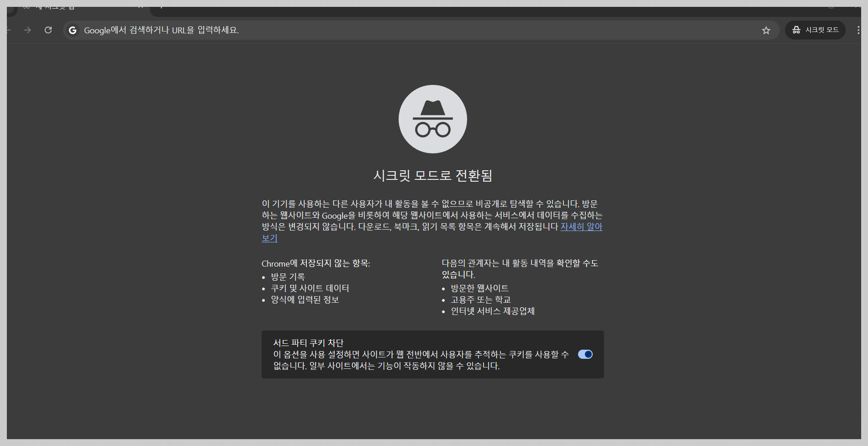Open the 자세히 알아보기 link
Screen dimensions: 868x446
(581, 227)
